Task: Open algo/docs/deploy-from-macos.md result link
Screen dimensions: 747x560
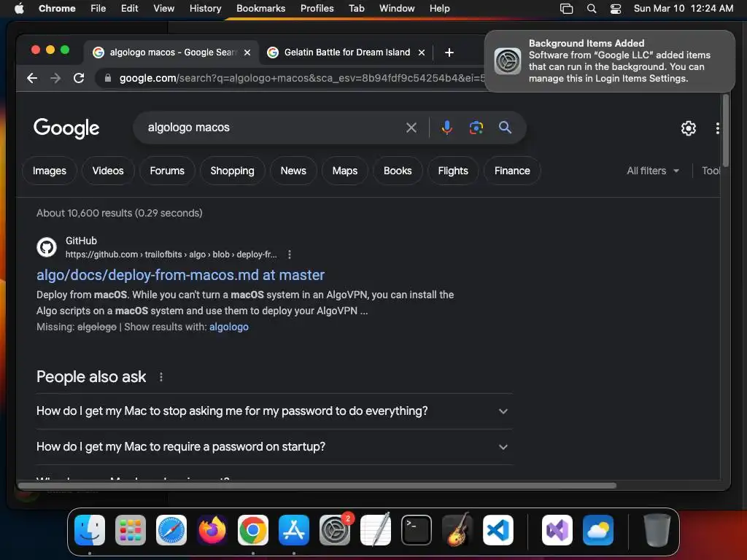Action: (181, 275)
